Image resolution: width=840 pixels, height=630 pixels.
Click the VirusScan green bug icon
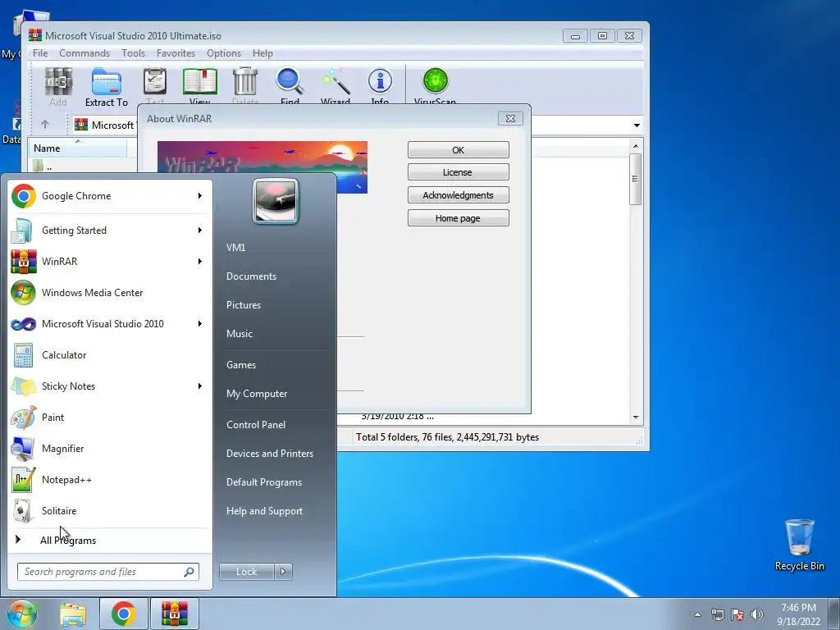pyautogui.click(x=435, y=85)
